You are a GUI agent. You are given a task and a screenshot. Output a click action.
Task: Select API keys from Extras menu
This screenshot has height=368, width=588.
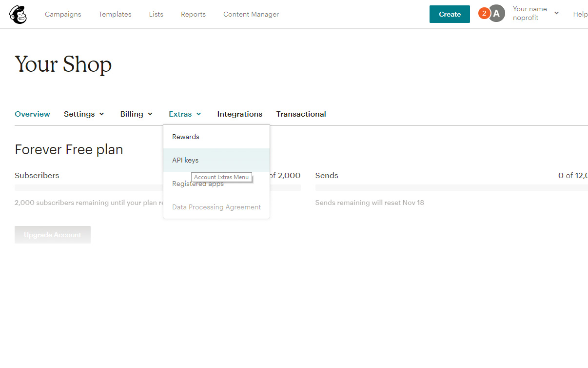click(x=216, y=160)
